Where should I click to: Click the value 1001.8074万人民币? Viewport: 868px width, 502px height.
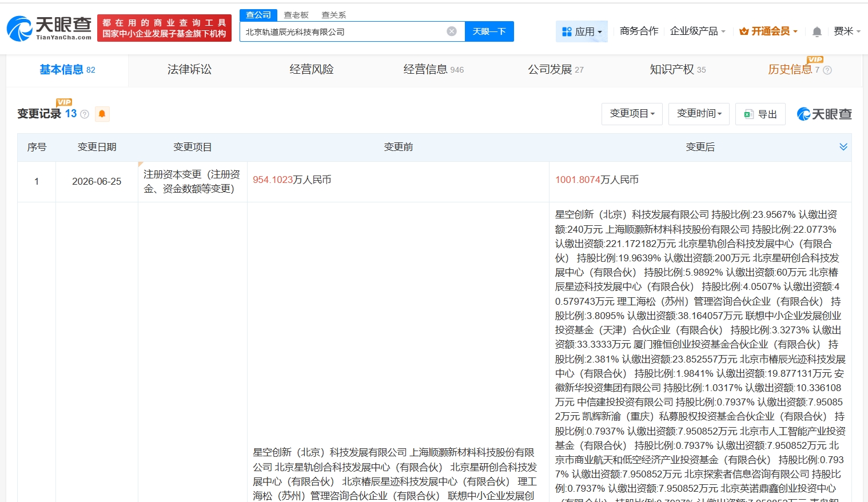[x=597, y=180]
